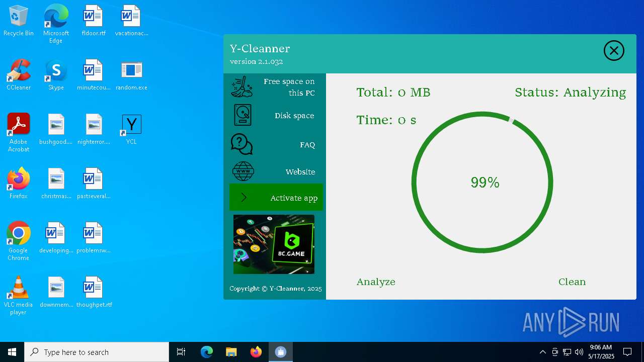Click the Activate app chevron arrow
The width and height of the screenshot is (644, 362).
(x=244, y=198)
